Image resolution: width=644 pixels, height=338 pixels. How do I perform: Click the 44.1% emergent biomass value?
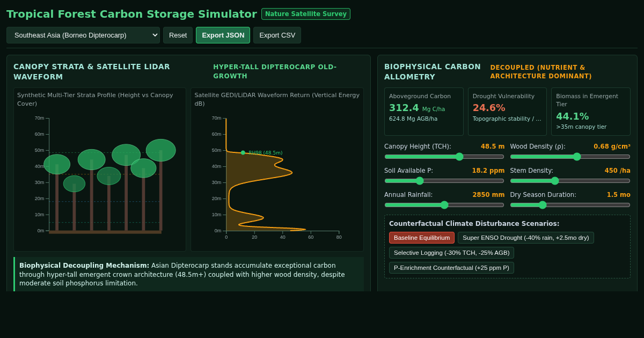click(572, 116)
